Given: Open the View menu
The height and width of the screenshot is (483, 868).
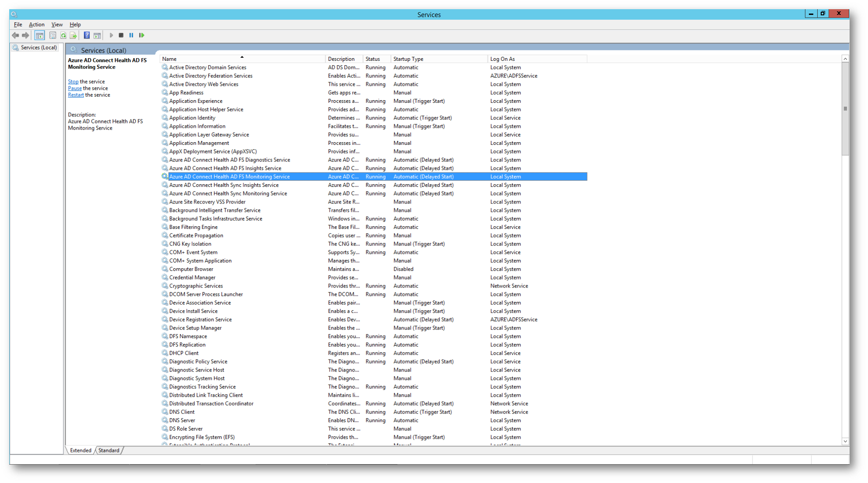Looking at the screenshot, I should point(57,24).
